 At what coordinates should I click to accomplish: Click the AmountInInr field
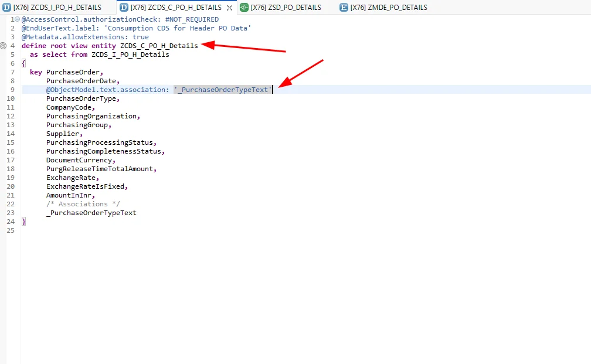coord(69,195)
